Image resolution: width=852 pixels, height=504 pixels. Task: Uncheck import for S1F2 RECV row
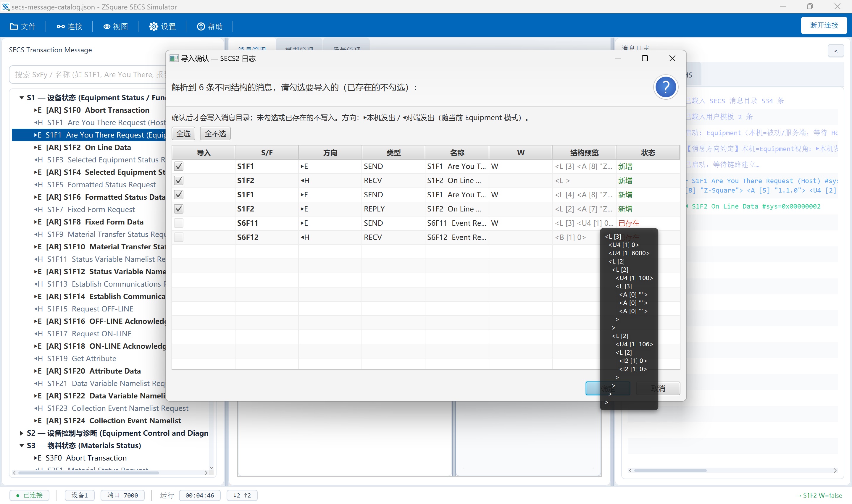coord(179,180)
